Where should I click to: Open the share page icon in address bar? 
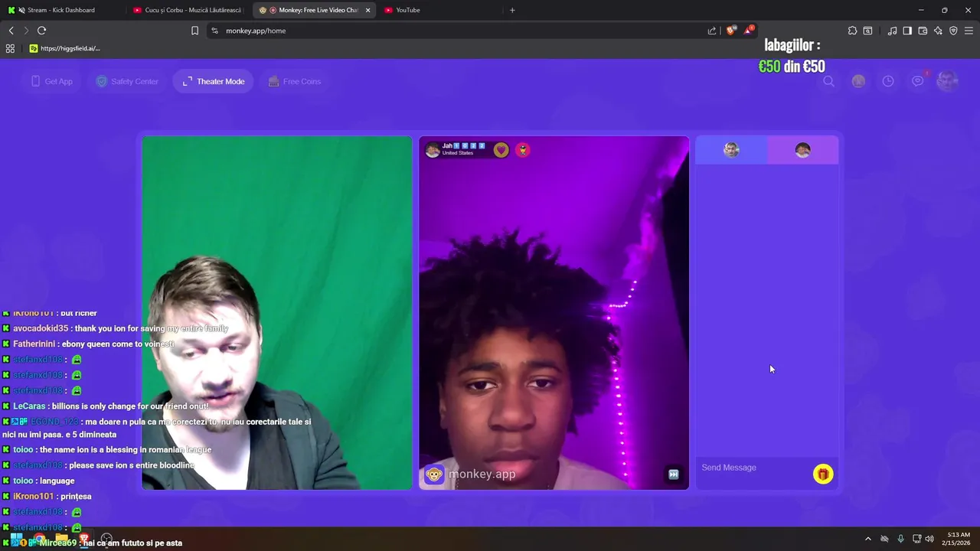712,31
